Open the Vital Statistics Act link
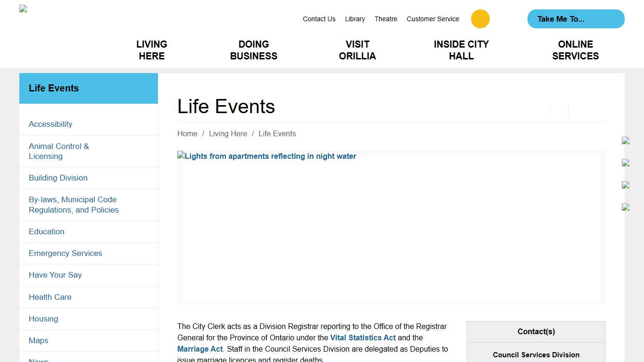Viewport: 644px width, 362px height. coord(363,337)
